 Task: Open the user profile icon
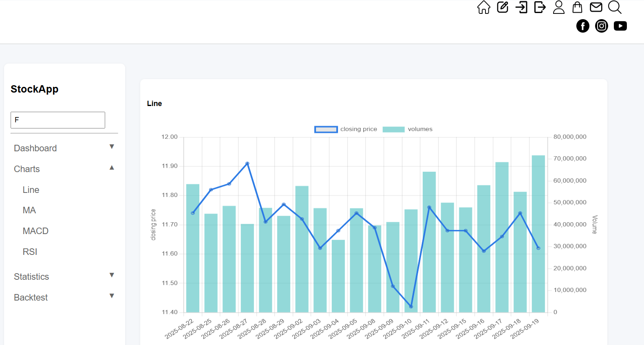tap(558, 7)
